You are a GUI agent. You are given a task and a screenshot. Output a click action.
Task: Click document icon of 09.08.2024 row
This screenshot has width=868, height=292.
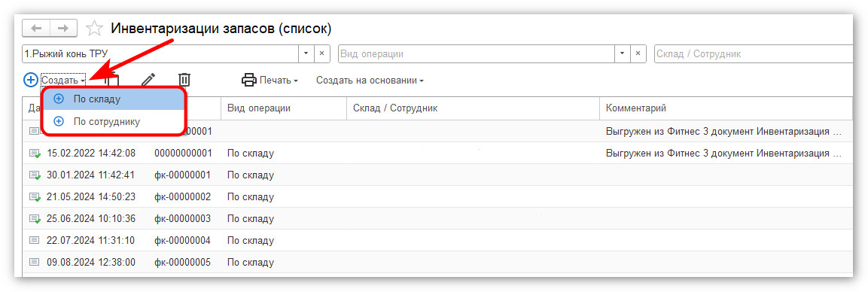click(x=35, y=262)
